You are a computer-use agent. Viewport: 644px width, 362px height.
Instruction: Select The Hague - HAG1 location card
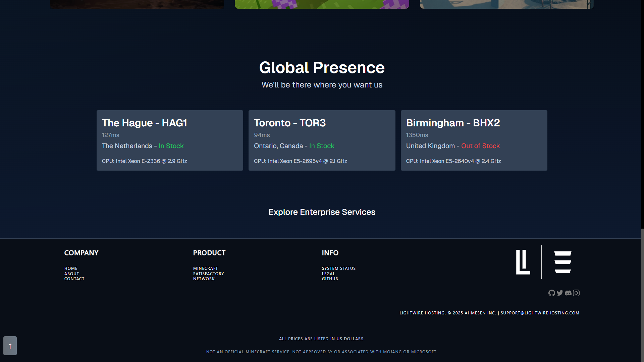click(x=170, y=140)
